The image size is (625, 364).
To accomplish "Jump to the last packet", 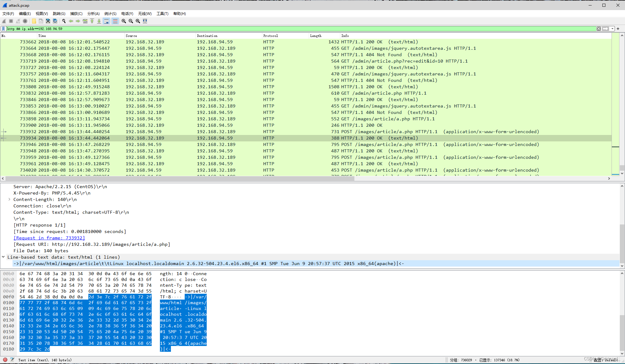I will (x=99, y=21).
